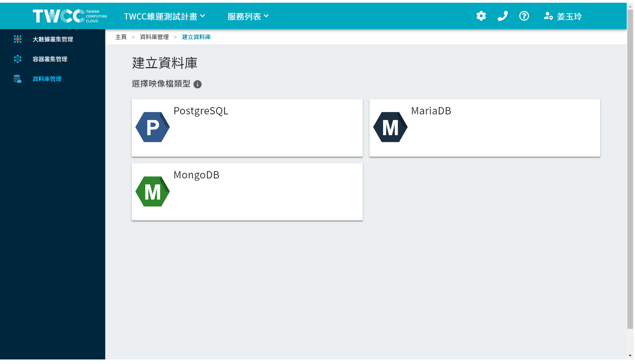This screenshot has width=635, height=364.
Task: Click the phone contact icon
Action: [x=502, y=16]
